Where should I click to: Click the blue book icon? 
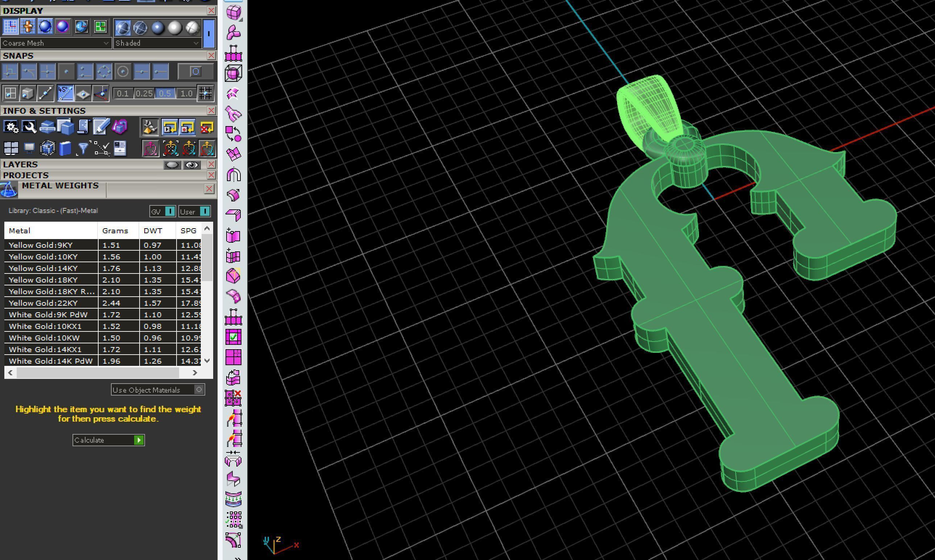65,148
